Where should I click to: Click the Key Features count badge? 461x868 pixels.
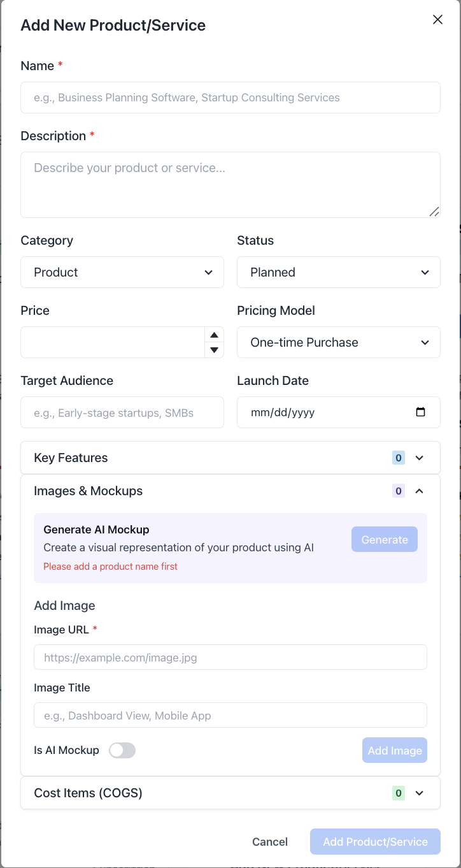tap(399, 458)
